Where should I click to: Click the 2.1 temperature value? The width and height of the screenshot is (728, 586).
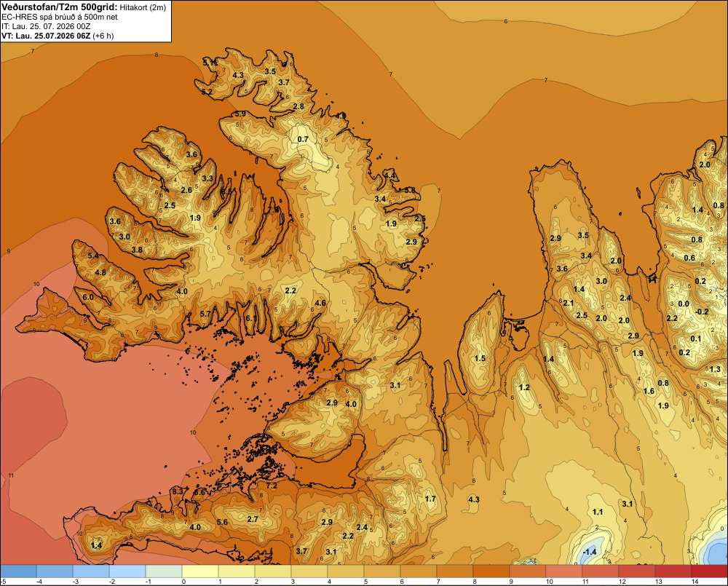(569, 303)
